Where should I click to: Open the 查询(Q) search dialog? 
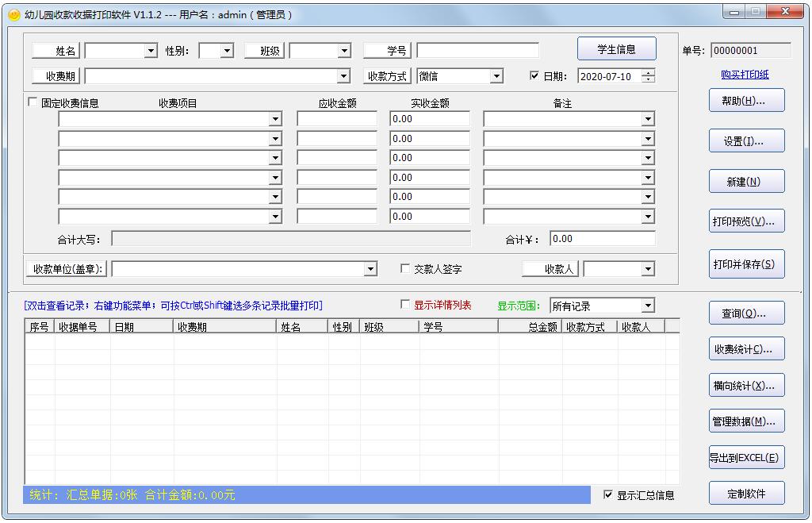(x=745, y=313)
